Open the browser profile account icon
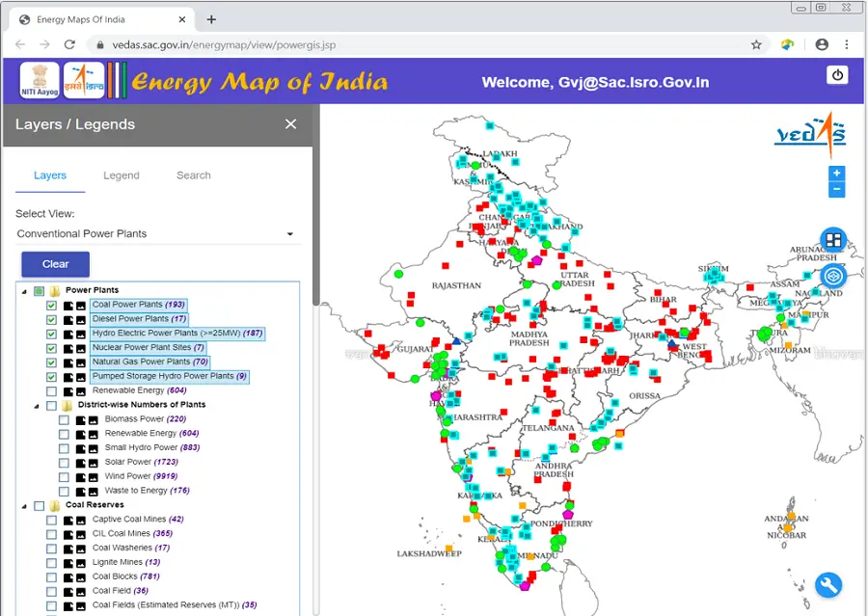 pos(822,45)
